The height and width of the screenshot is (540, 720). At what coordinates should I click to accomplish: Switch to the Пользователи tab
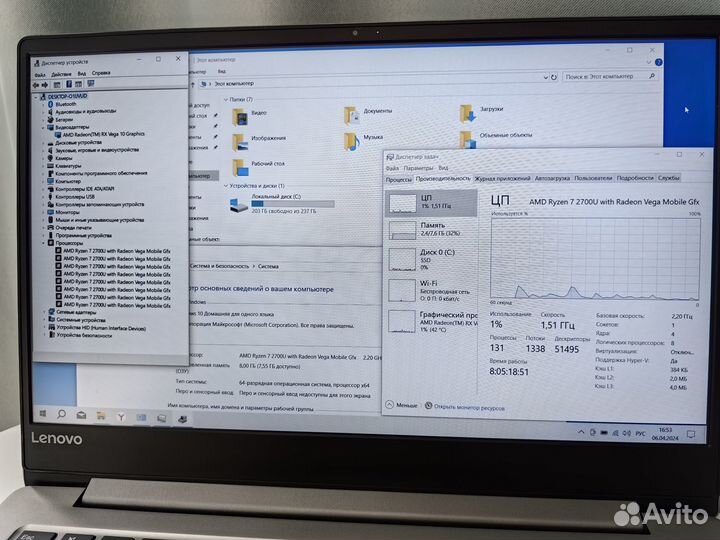(x=593, y=178)
